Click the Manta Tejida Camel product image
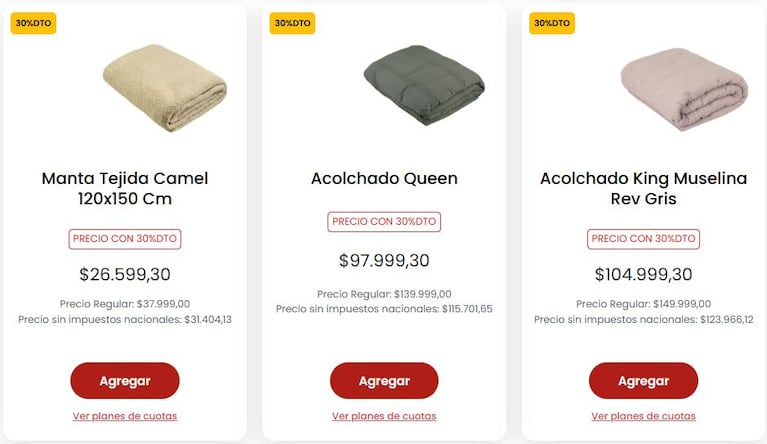Viewport: 767px width, 444px height. (x=164, y=88)
